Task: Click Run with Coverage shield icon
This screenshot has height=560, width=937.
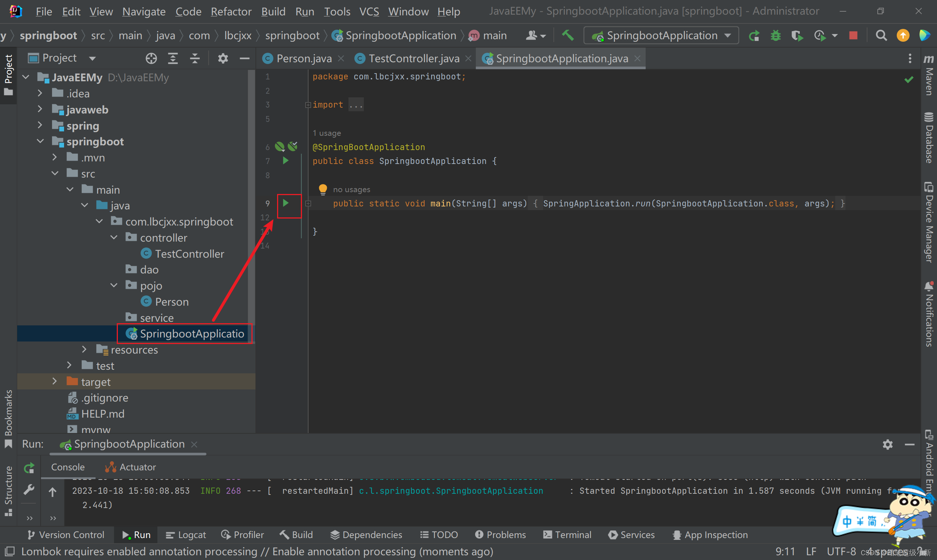Action: point(796,36)
